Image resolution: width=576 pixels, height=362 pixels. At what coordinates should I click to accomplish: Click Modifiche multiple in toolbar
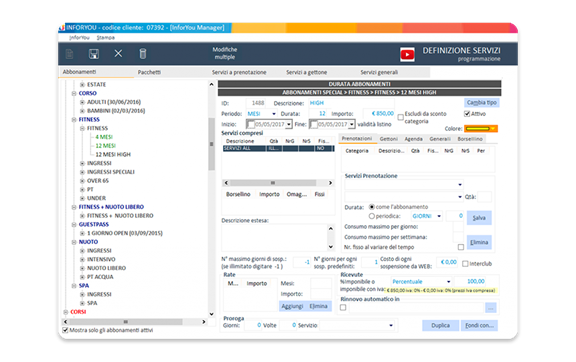click(225, 53)
